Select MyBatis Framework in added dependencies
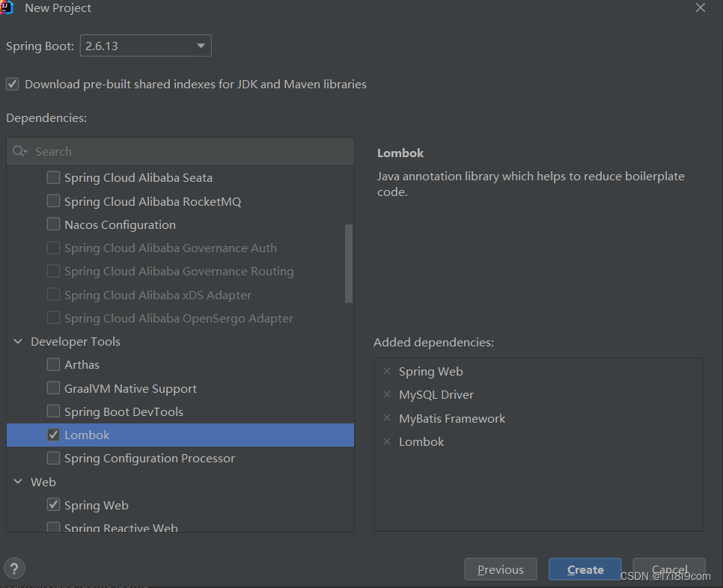 pyautogui.click(x=452, y=418)
